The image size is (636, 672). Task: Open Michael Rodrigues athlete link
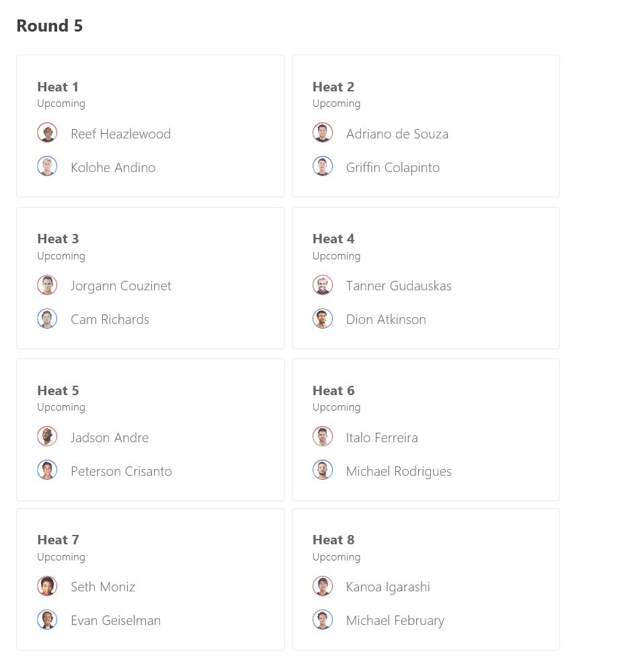point(399,472)
